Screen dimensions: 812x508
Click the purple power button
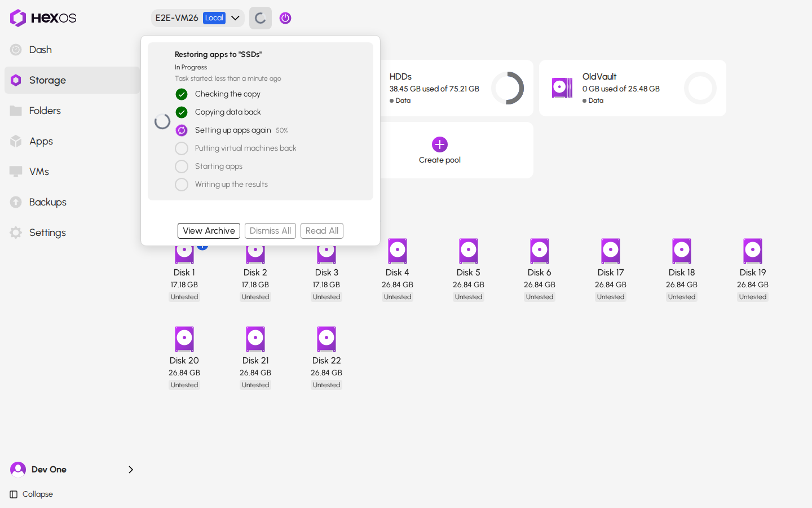(x=285, y=18)
